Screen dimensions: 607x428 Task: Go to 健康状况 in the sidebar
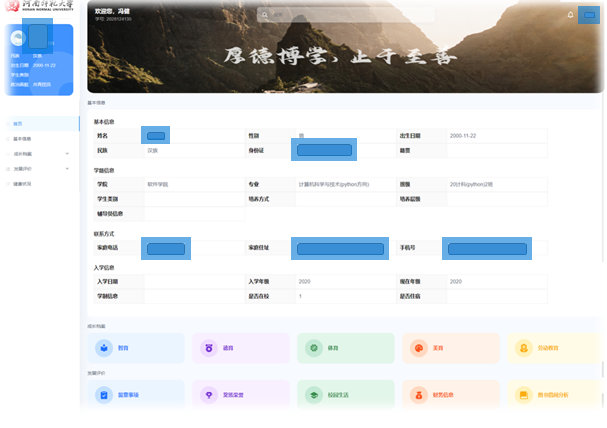(x=22, y=184)
